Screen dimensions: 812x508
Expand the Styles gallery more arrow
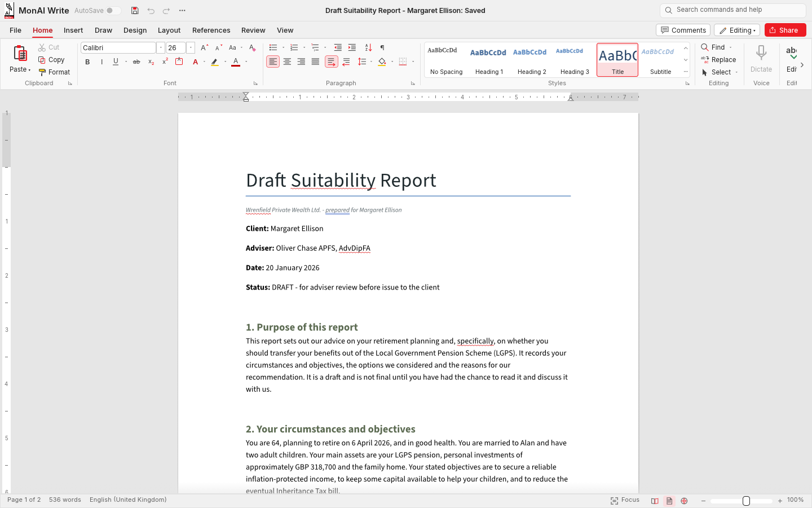[x=686, y=72]
